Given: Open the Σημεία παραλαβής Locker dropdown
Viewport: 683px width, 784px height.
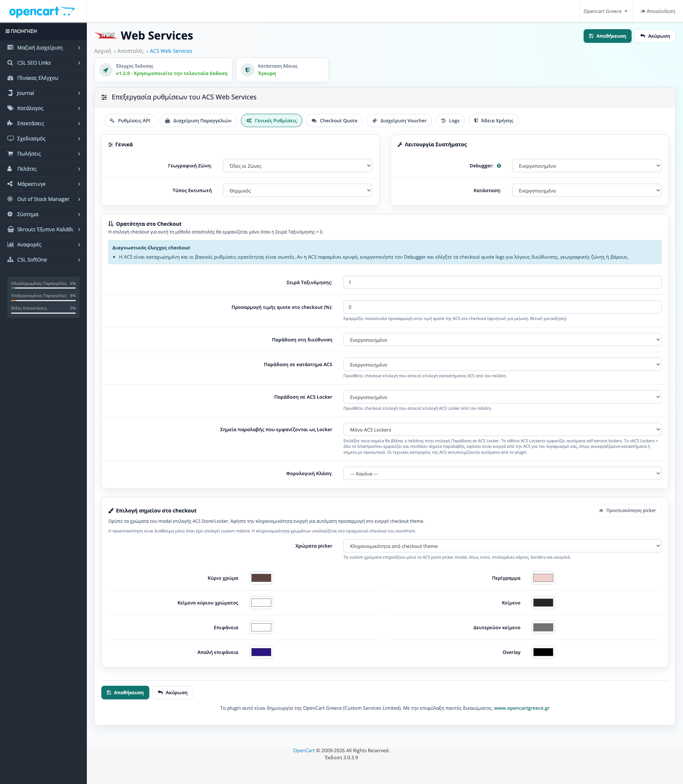Looking at the screenshot, I should [x=502, y=429].
